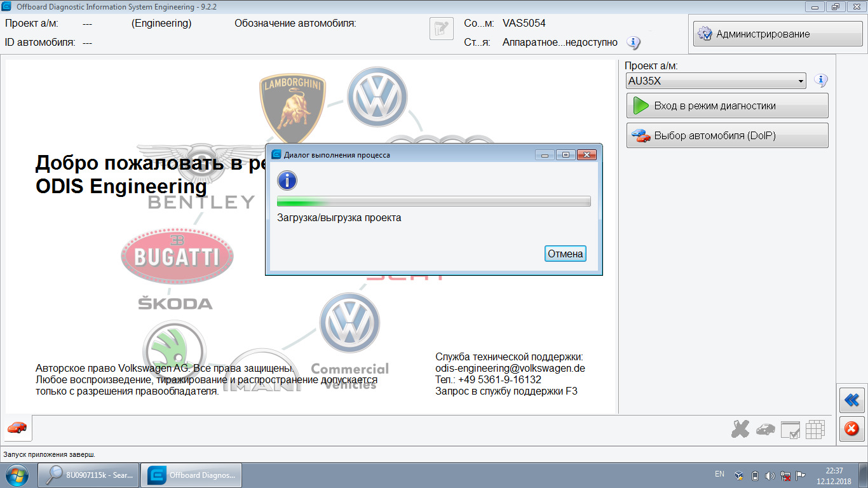Click the grayed-out bandage X icon

click(740, 430)
